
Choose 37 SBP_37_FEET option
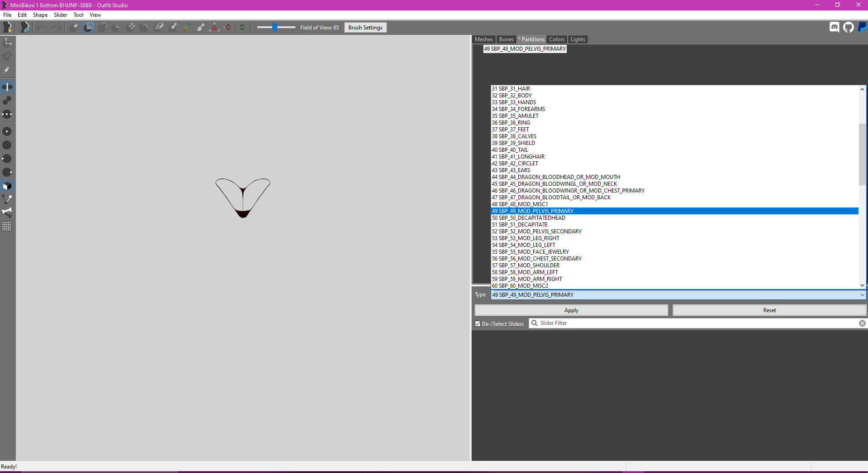[x=675, y=130]
